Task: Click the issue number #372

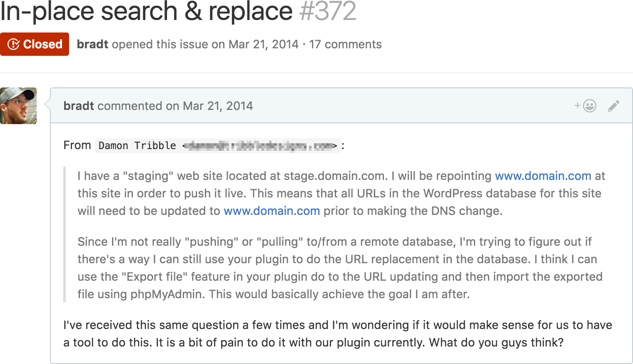Action: click(x=328, y=11)
